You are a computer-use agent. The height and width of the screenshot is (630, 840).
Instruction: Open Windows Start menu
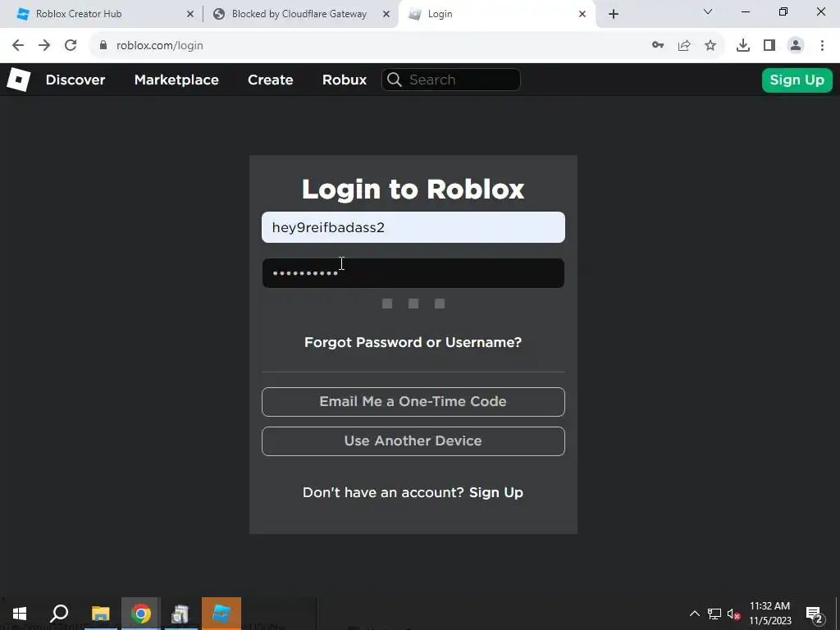pyautogui.click(x=20, y=614)
